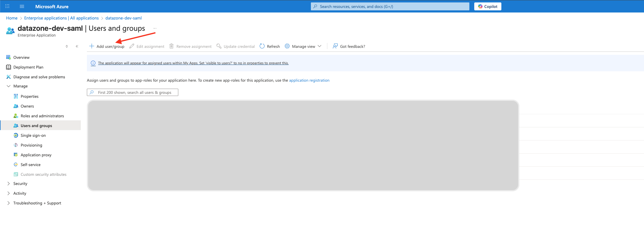Open Enterprise applications | All applications breadcrumb
The height and width of the screenshot is (234, 644).
point(62,18)
